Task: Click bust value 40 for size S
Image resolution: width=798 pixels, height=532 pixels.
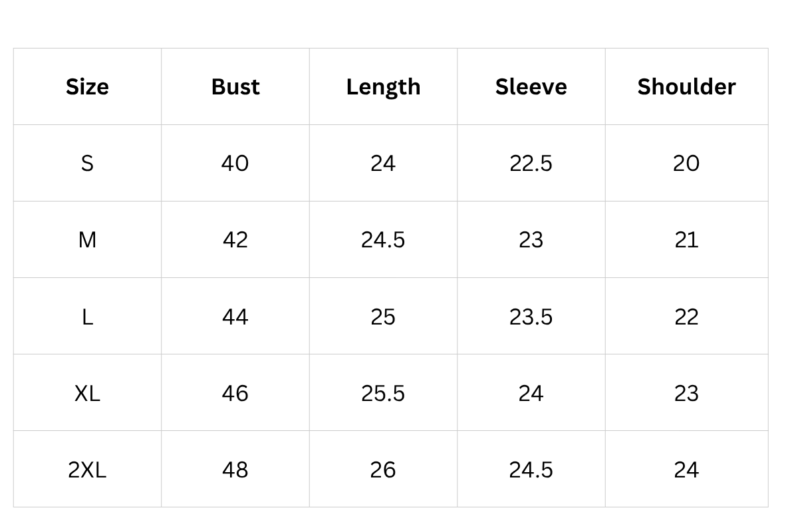Action: pos(235,164)
